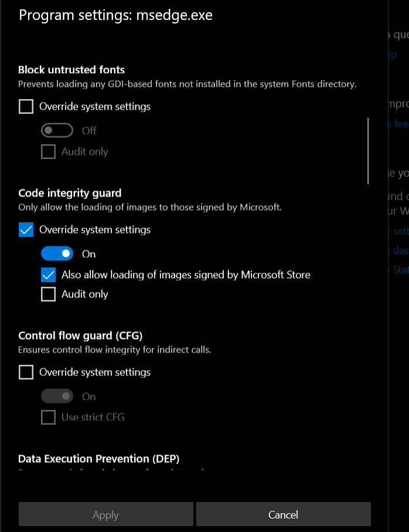Click the Code integrity guard heading
409x532 pixels.
click(x=70, y=193)
